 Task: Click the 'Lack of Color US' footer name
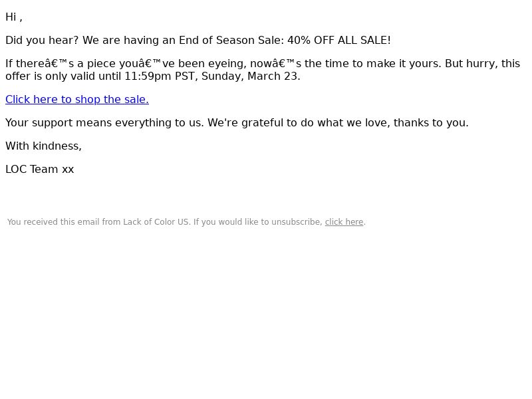point(156,222)
